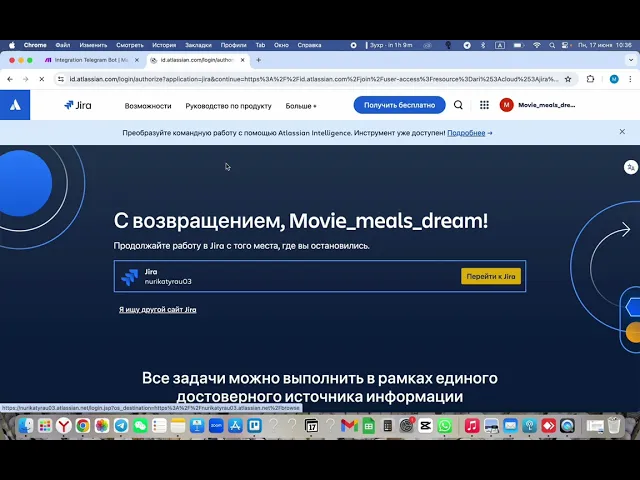Open Telegram from the dock

click(121, 426)
